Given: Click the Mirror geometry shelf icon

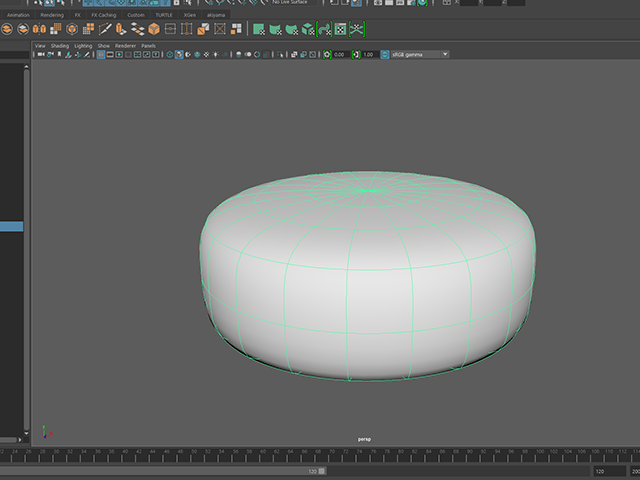Looking at the screenshot, I should [x=39, y=29].
